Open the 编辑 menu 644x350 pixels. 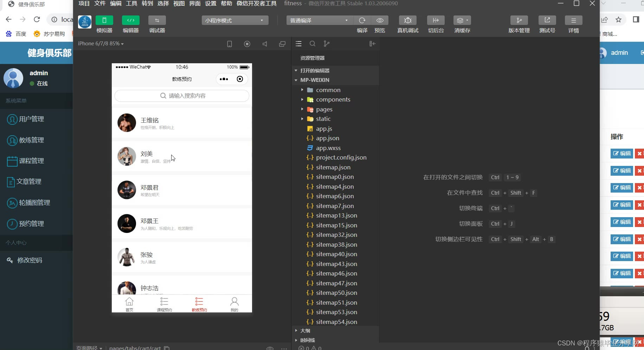click(x=116, y=4)
